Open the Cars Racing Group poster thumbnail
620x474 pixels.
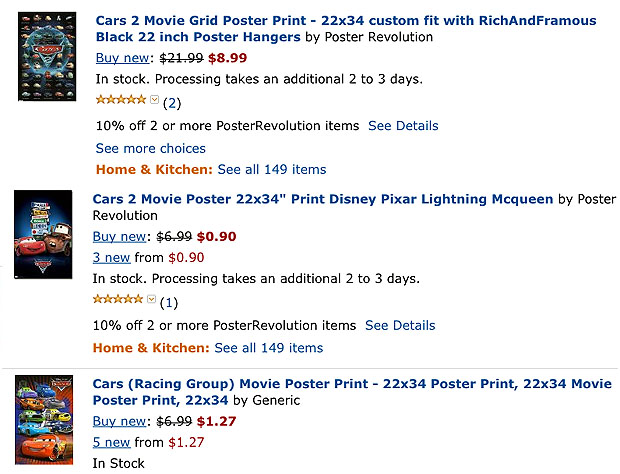pos(44,420)
